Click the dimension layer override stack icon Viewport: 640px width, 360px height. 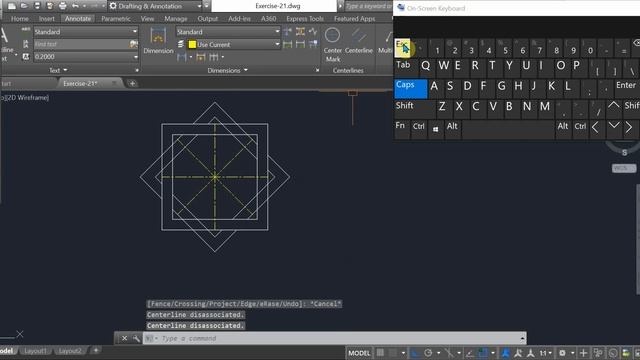point(181,44)
